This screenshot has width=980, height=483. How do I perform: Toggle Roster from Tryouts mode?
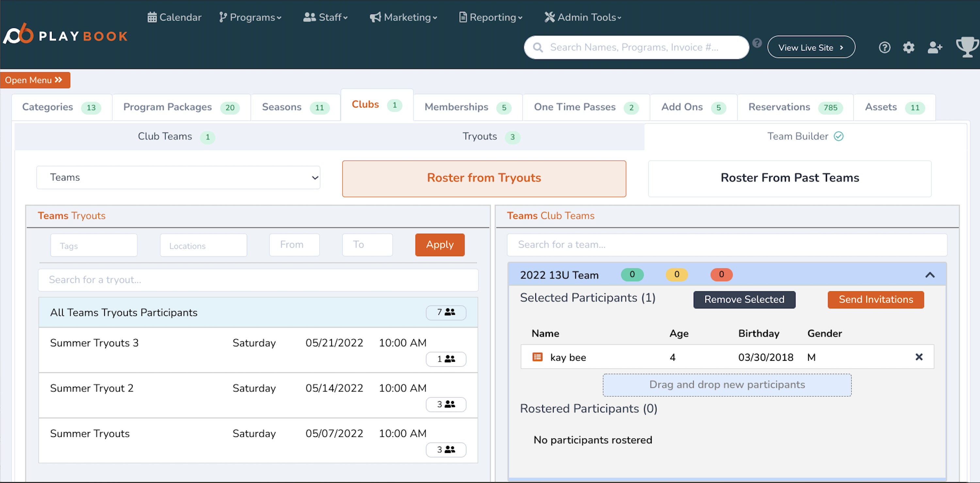[483, 178]
